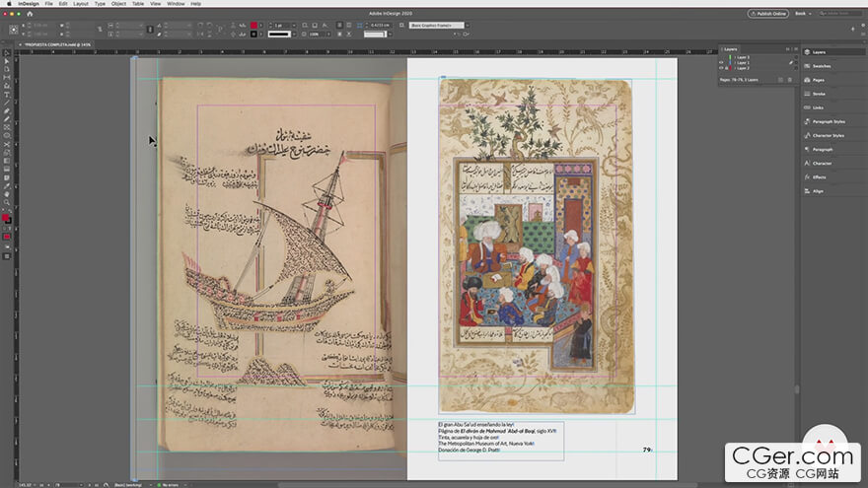
Task: Open the Character panel
Action: 833,164
